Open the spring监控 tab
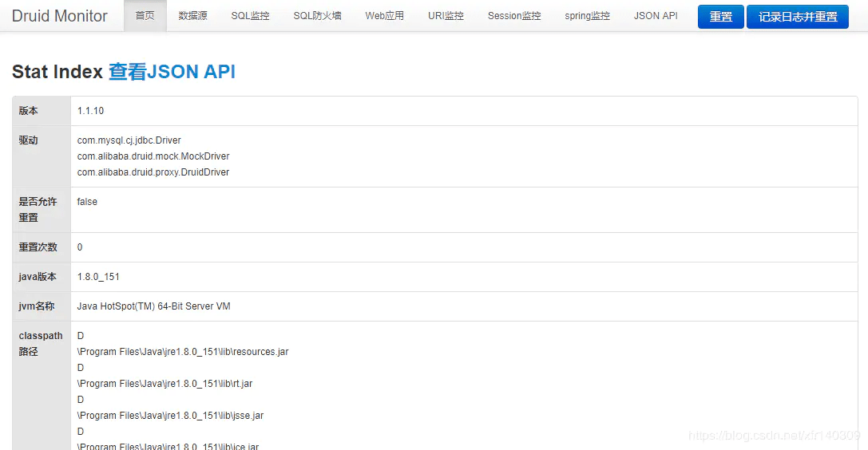This screenshot has width=868, height=450. 587,16
